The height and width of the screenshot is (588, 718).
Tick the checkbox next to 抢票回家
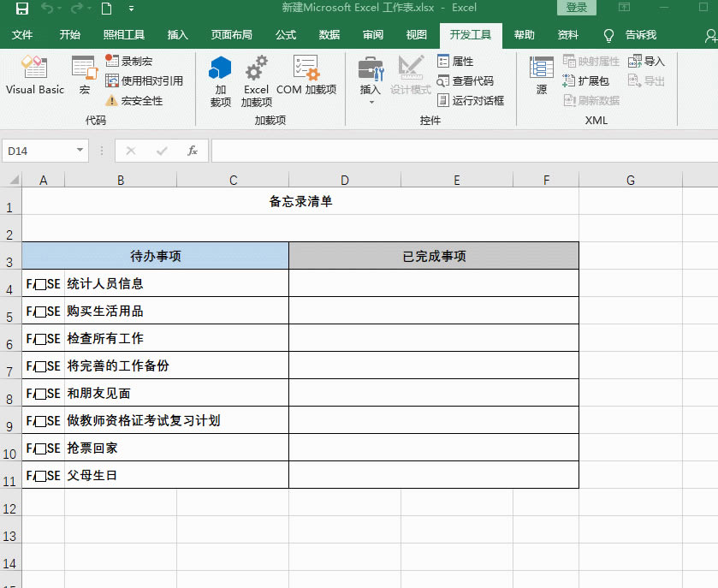36,448
